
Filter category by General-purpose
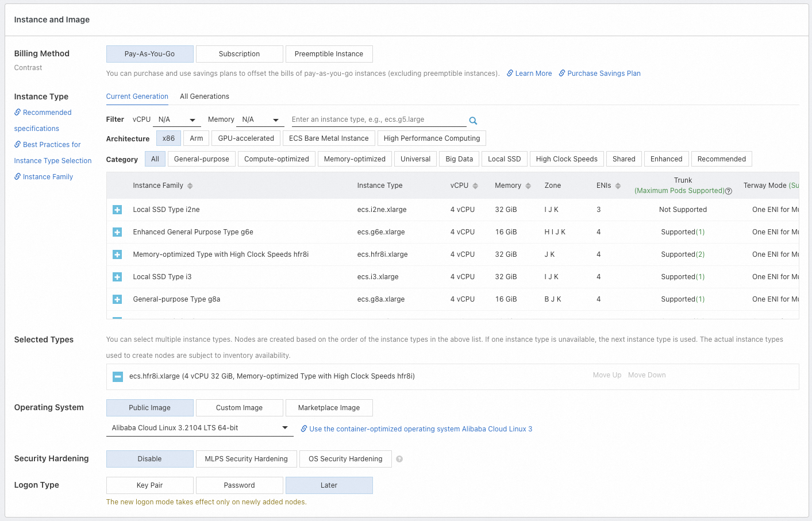(x=202, y=159)
